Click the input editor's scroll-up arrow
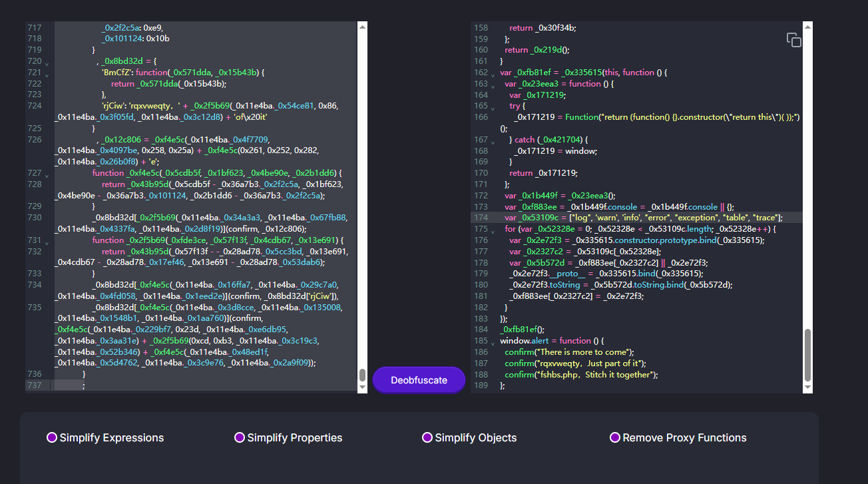The image size is (868, 484). (362, 27)
